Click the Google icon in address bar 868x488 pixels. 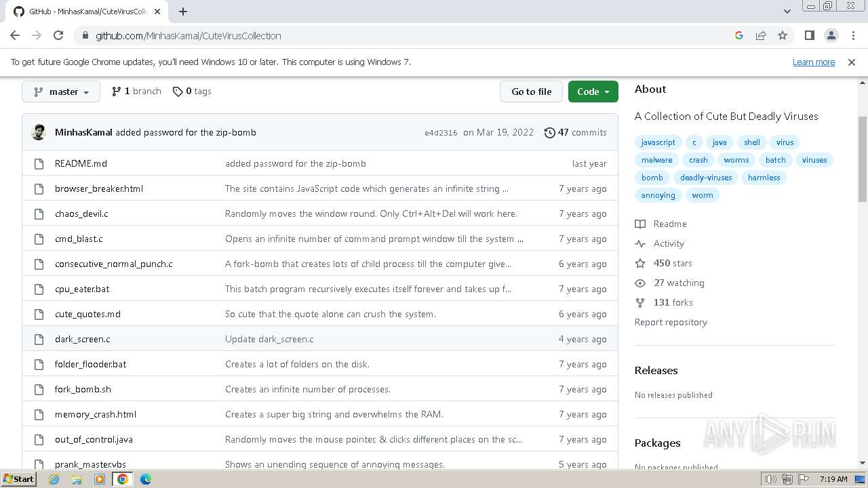click(x=739, y=35)
